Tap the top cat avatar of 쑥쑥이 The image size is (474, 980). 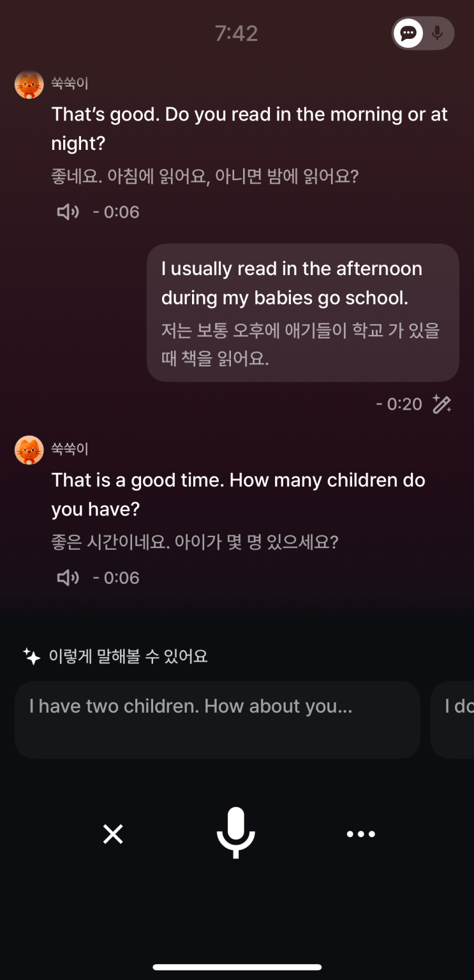[29, 85]
